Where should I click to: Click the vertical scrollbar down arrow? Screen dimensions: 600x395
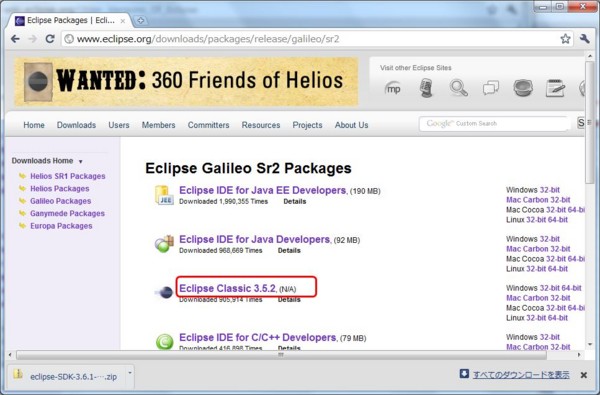click(590, 344)
